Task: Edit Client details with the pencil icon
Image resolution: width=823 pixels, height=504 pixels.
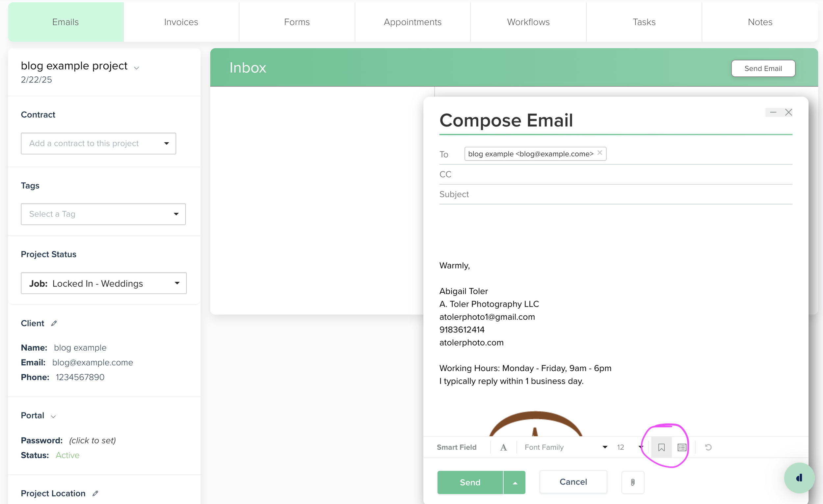Action: click(54, 323)
